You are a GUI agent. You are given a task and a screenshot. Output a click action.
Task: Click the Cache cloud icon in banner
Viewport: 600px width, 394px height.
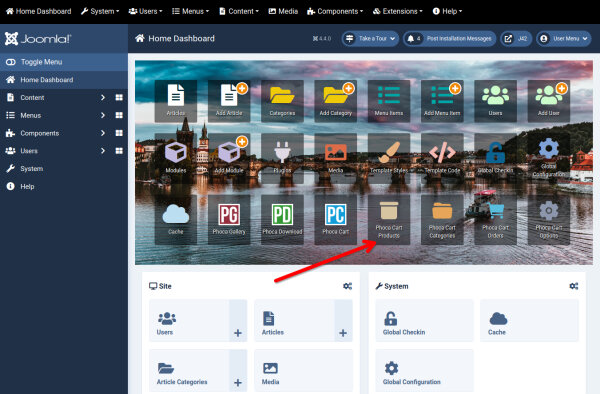176,219
